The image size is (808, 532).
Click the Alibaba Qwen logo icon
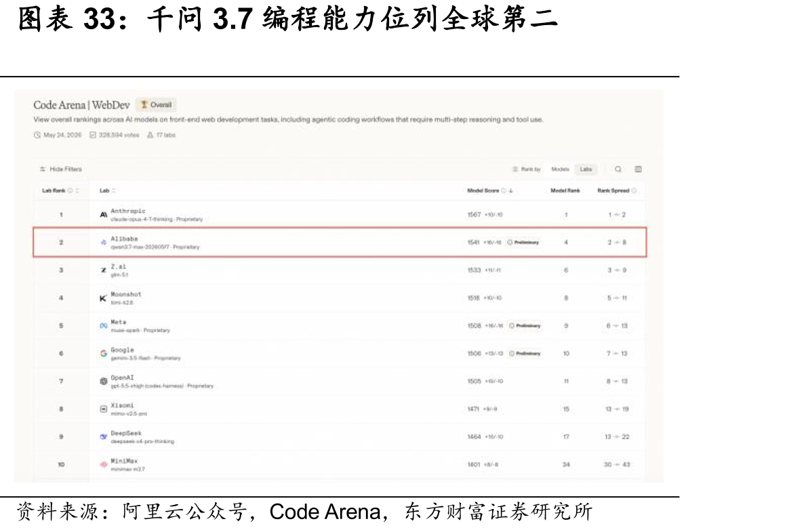pyautogui.click(x=104, y=242)
